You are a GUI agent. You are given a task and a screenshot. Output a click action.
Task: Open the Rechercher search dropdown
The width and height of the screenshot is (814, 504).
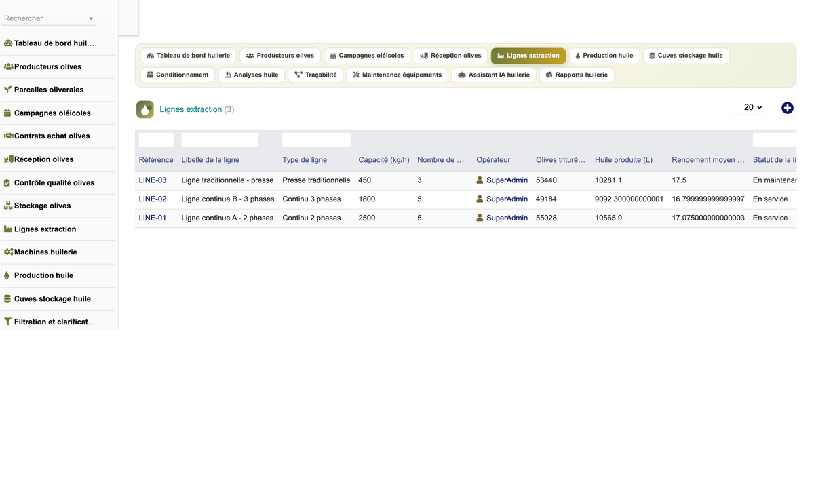49,18
